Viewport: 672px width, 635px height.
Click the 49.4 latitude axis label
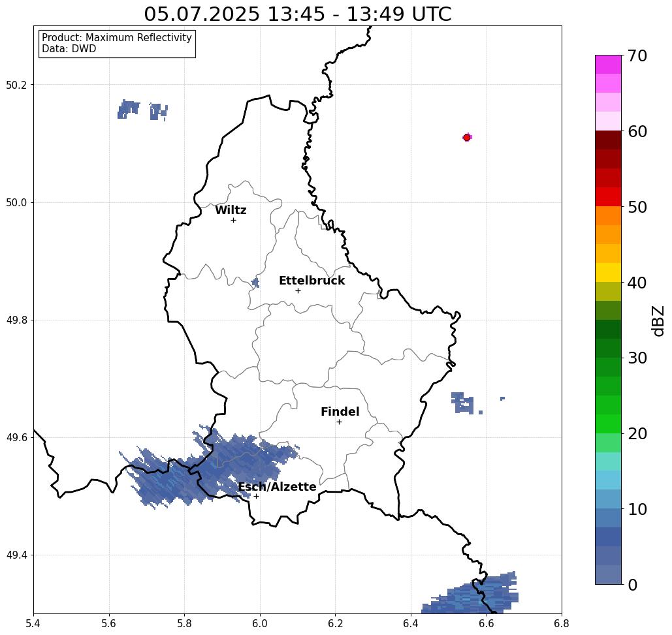pyautogui.click(x=16, y=555)
